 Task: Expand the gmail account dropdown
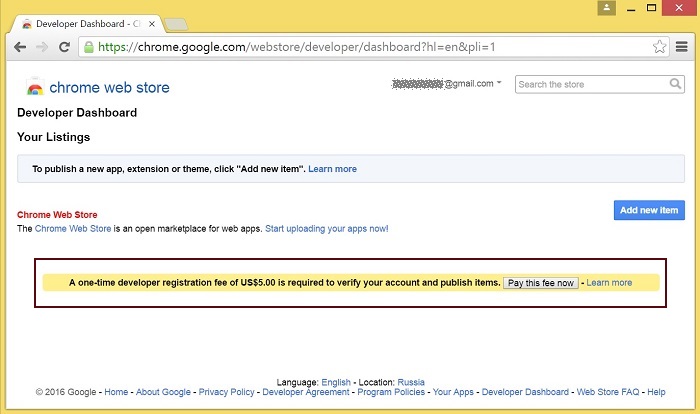coord(499,83)
